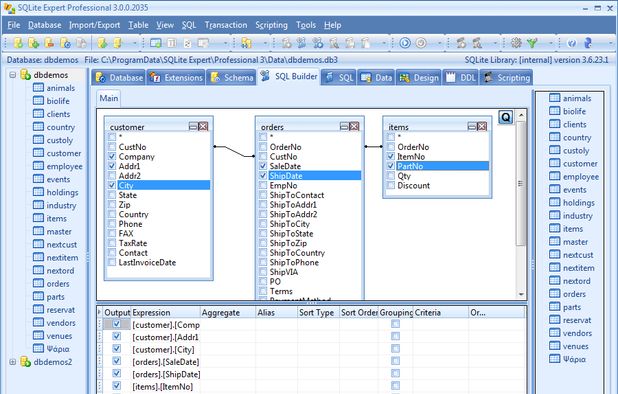The image size is (618, 394).
Task: Uncheck Output for [customer].[City] row
Action: (116, 349)
